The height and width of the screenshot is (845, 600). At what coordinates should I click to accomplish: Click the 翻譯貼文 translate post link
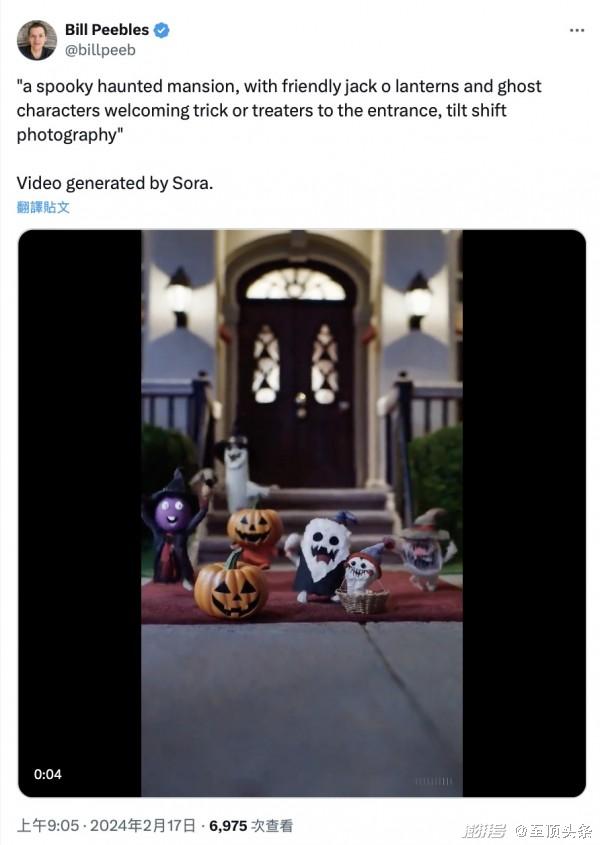click(x=43, y=207)
